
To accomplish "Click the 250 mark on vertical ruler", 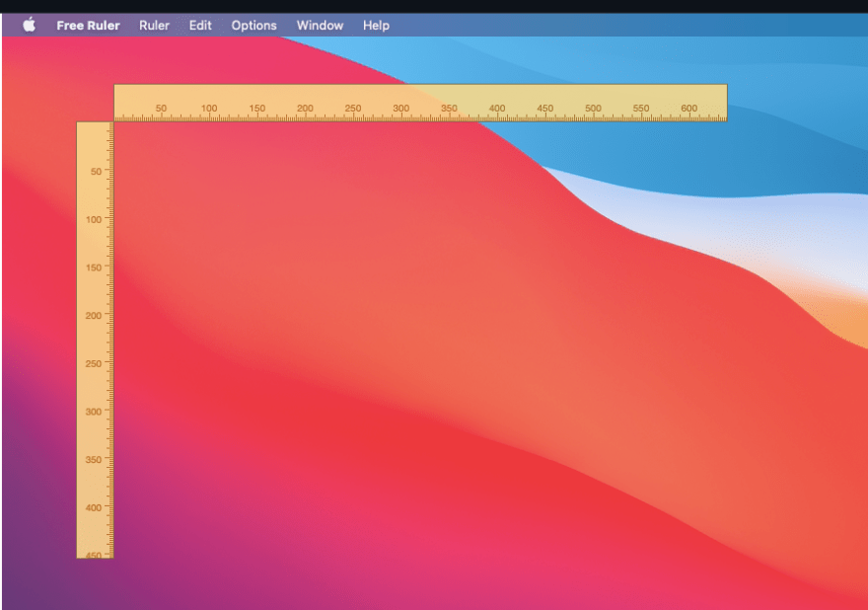I will tap(94, 363).
